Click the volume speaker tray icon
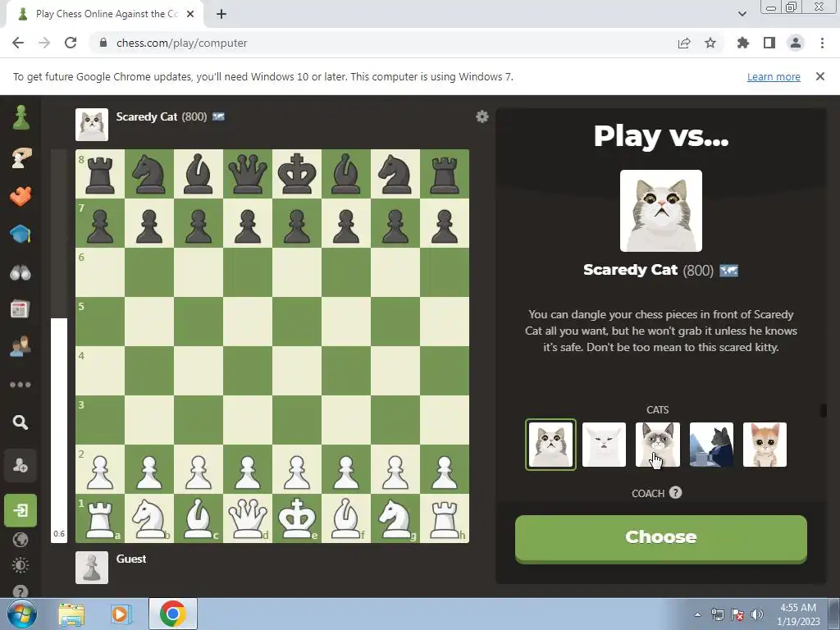 tap(757, 614)
